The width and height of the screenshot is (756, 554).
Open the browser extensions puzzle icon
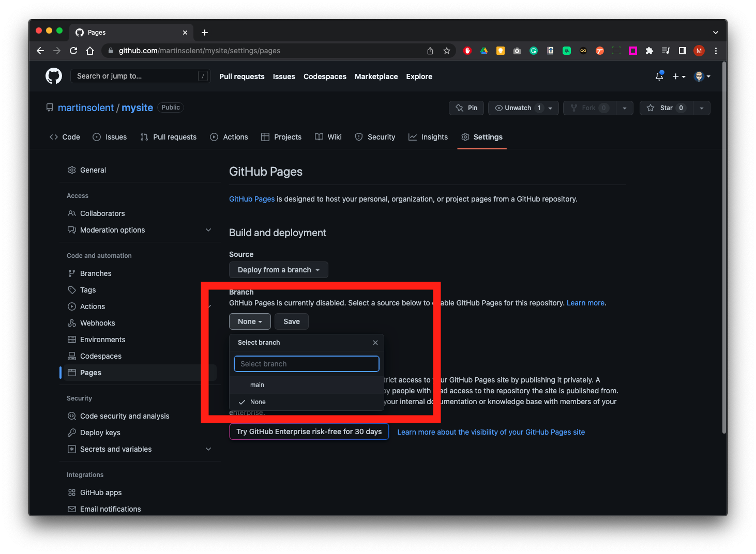point(649,51)
